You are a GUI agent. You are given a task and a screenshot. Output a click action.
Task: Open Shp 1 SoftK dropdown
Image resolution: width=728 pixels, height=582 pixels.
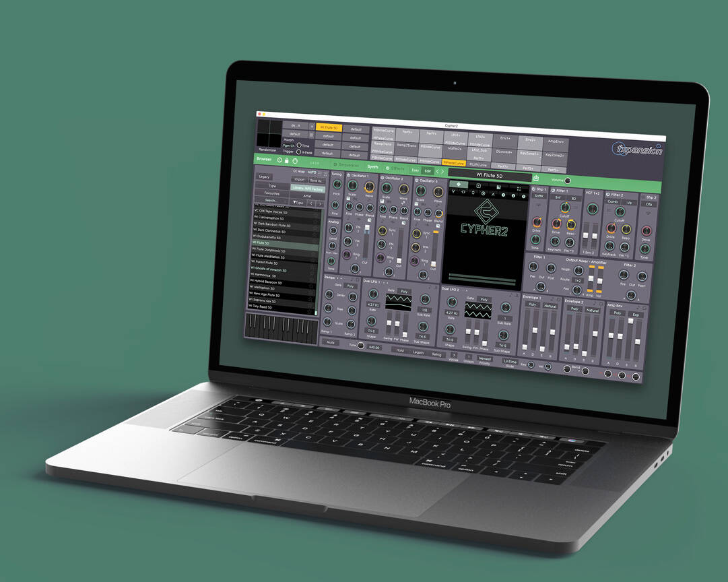(x=539, y=195)
